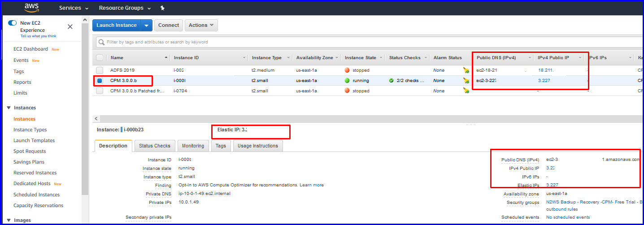Open the Tell us what you think link
Viewport: 644px width, 225px height.
click(38, 36)
